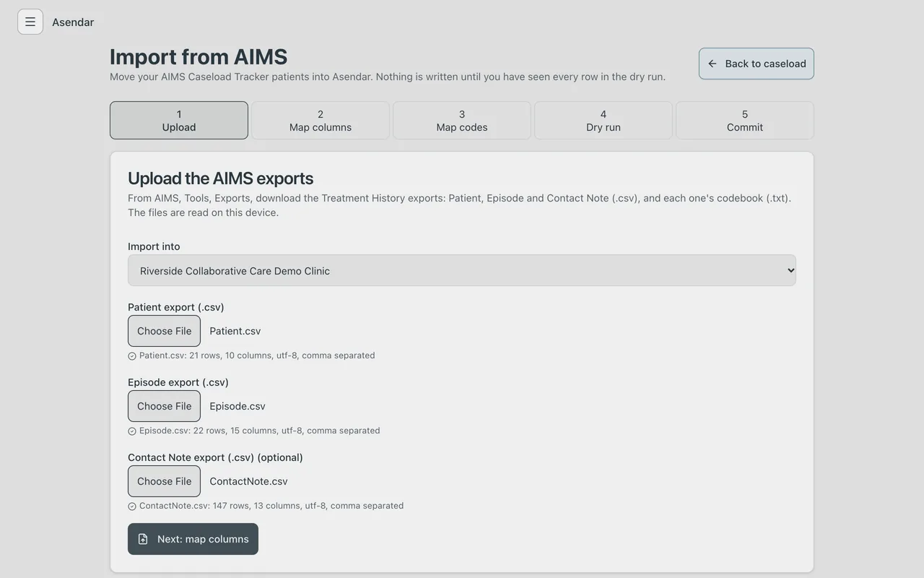The image size is (924, 578).
Task: Open step 5 Commit tab
Action: [745, 120]
